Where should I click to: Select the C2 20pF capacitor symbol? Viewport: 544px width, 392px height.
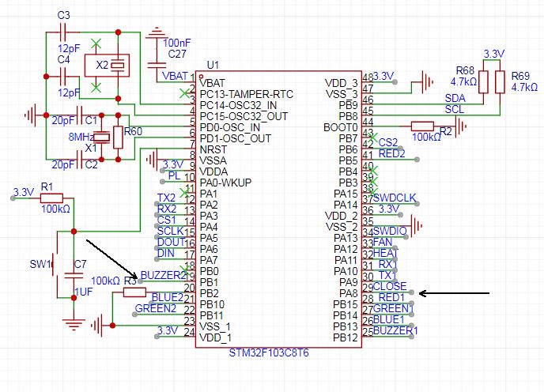tap(79, 160)
